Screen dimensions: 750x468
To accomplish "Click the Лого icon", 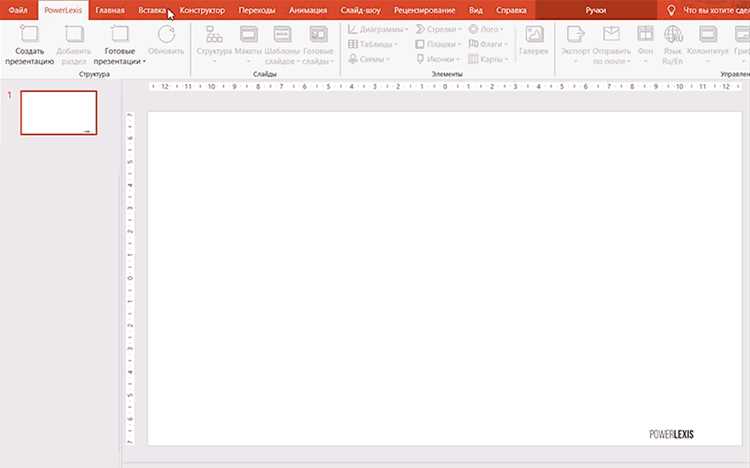I will 473,29.
